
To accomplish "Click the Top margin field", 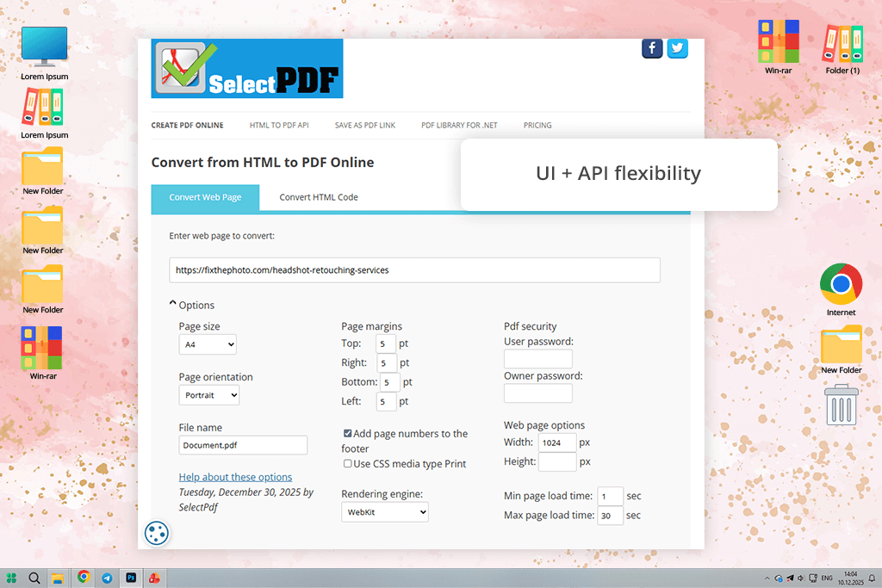I will point(386,344).
